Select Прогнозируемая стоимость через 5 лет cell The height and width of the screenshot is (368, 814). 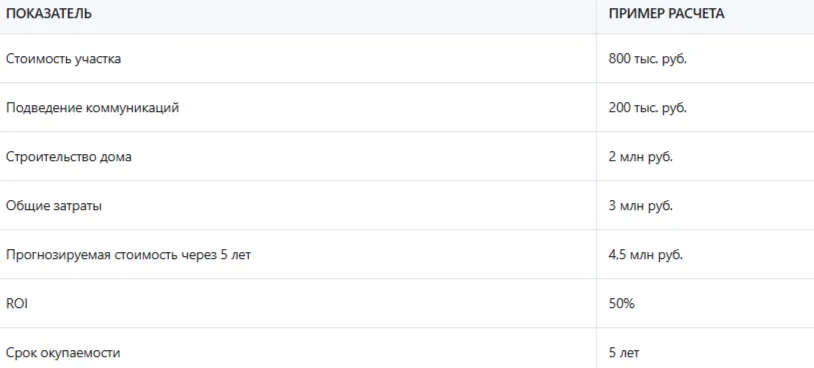point(128,255)
